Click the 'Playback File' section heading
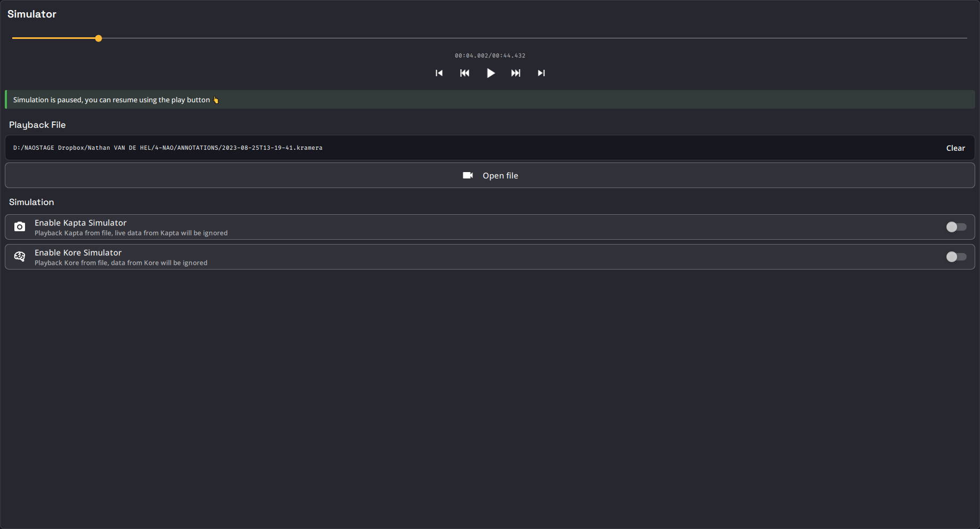The height and width of the screenshot is (529, 980). [37, 125]
